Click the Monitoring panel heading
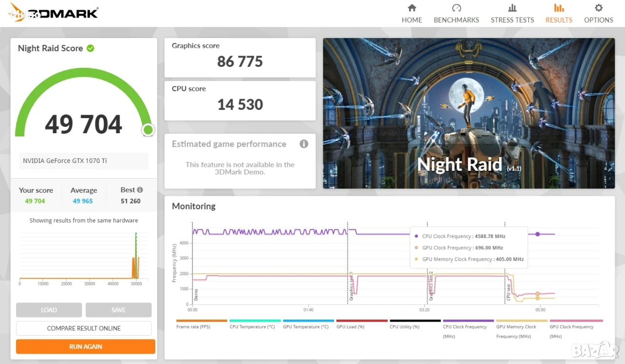The image size is (625, 364). click(194, 206)
